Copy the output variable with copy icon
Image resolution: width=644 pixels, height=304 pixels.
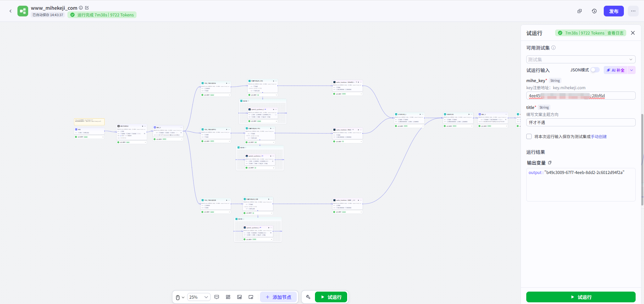pos(550,163)
